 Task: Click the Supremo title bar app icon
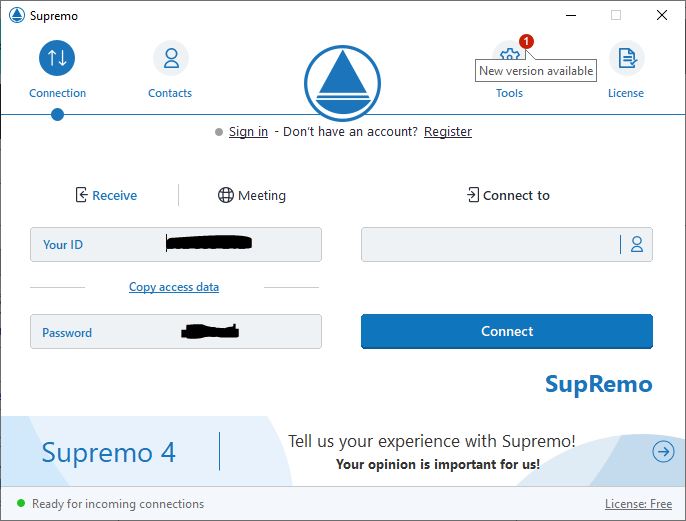17,16
